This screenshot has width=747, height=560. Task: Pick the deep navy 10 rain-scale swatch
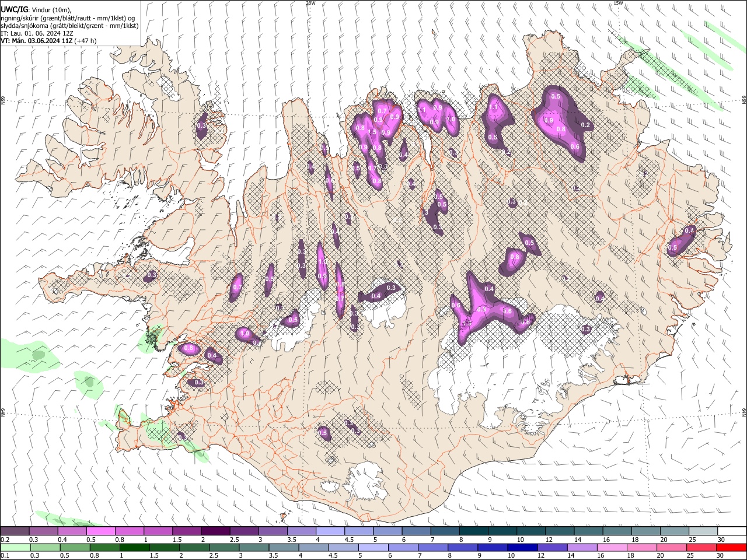(x=522, y=547)
